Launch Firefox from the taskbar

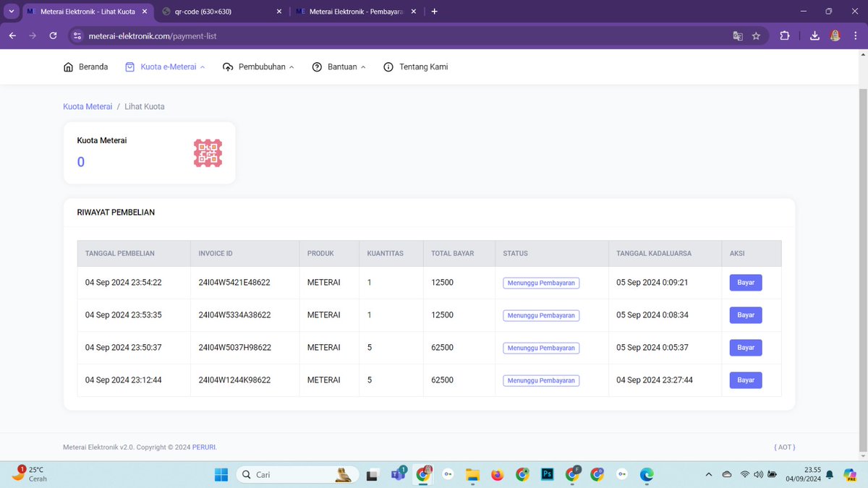tap(497, 474)
